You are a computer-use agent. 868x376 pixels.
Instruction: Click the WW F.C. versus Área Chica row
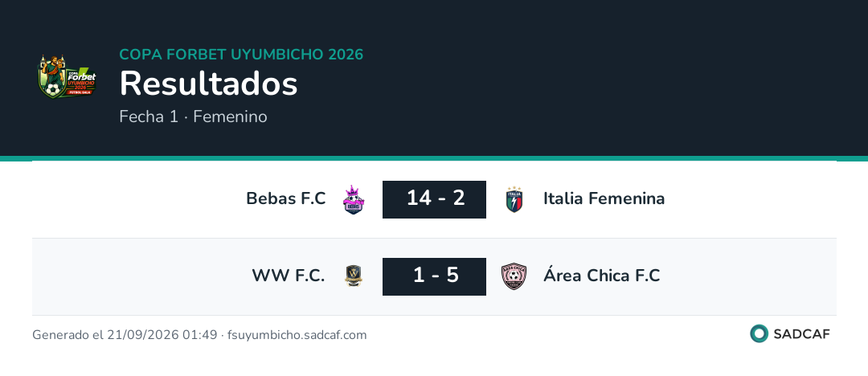[x=434, y=277]
